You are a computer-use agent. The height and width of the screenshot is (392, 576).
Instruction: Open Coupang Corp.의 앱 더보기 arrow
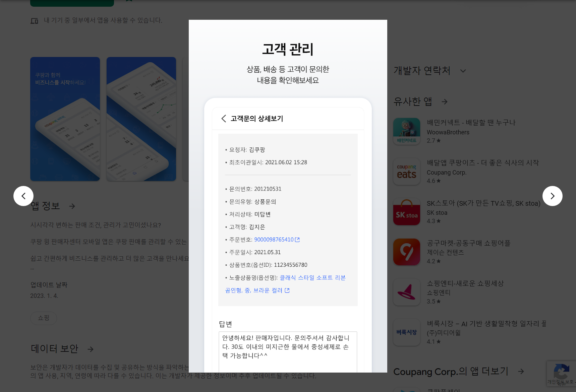coord(521,371)
